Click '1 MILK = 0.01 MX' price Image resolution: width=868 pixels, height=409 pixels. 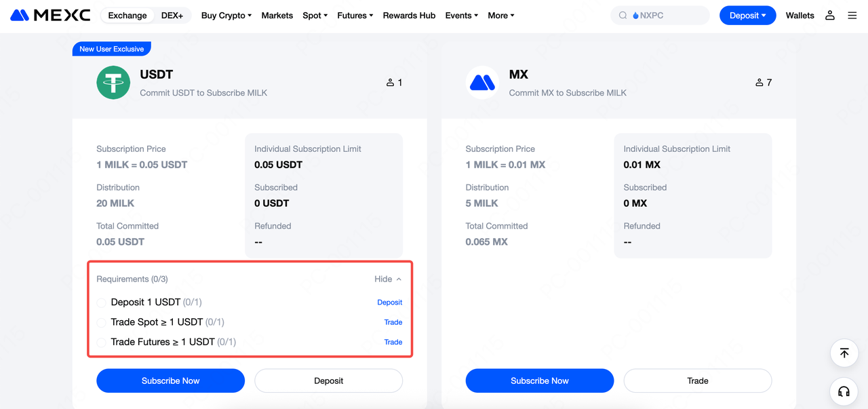pos(505,165)
